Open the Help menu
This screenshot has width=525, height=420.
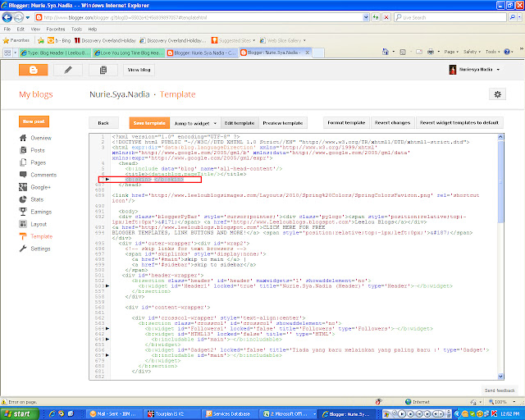93,30
